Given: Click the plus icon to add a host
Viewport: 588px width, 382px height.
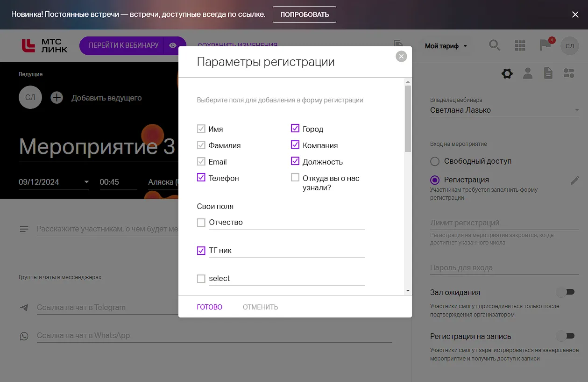Looking at the screenshot, I should click(x=57, y=98).
